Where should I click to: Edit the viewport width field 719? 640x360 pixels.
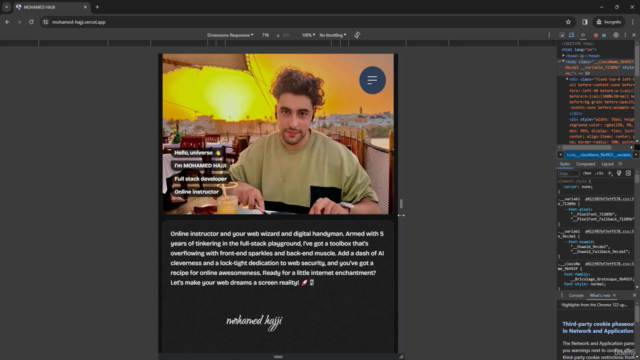point(265,35)
